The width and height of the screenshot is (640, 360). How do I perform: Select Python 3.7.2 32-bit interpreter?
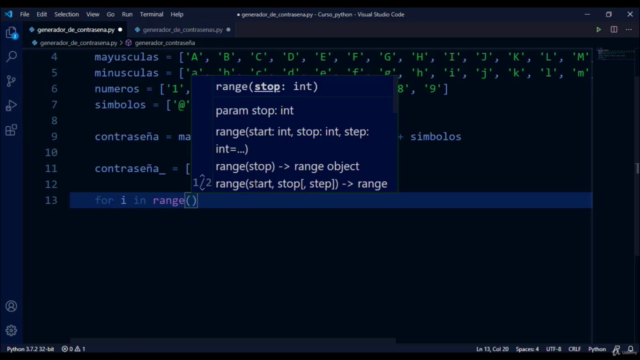point(30,349)
